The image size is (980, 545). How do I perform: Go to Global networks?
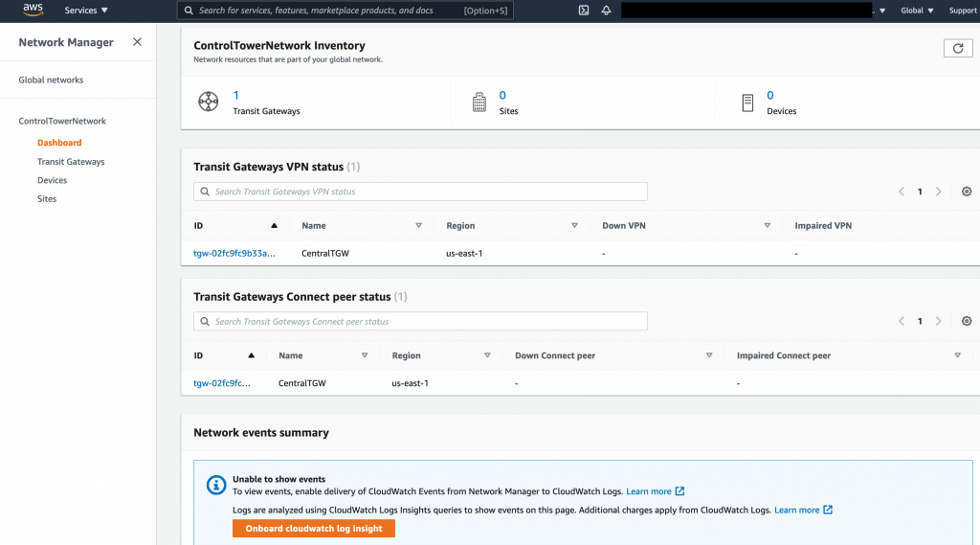tap(51, 80)
